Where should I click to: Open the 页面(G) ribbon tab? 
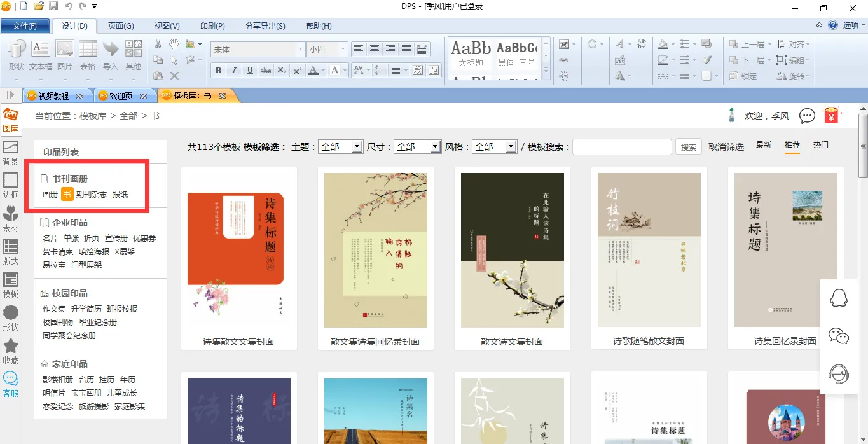[121, 26]
